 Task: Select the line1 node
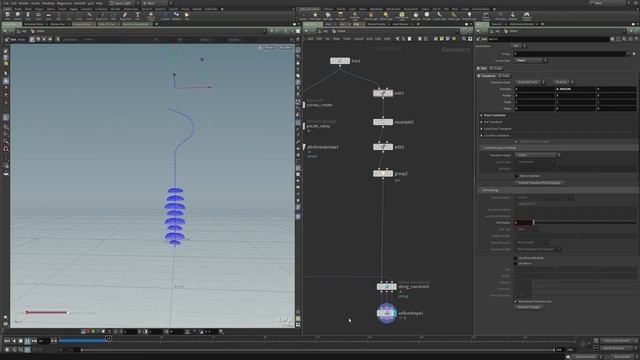pyautogui.click(x=340, y=61)
